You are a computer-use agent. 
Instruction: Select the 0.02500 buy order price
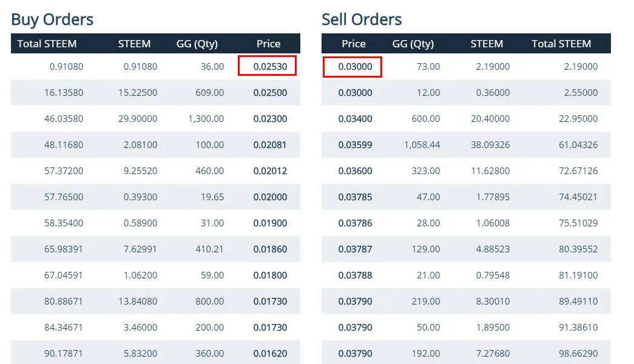270,93
